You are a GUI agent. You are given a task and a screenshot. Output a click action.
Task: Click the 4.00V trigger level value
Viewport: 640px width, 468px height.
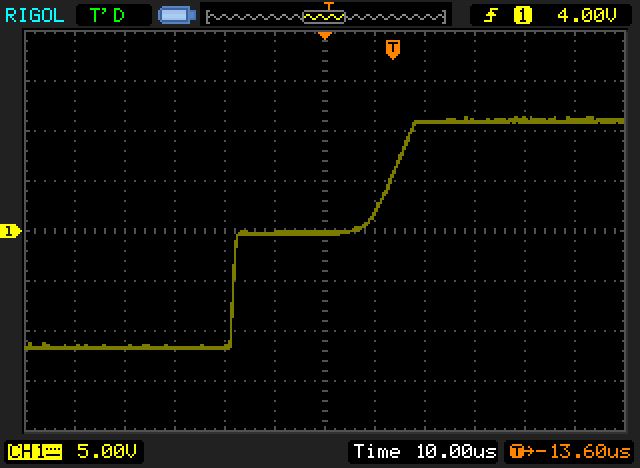coord(587,16)
